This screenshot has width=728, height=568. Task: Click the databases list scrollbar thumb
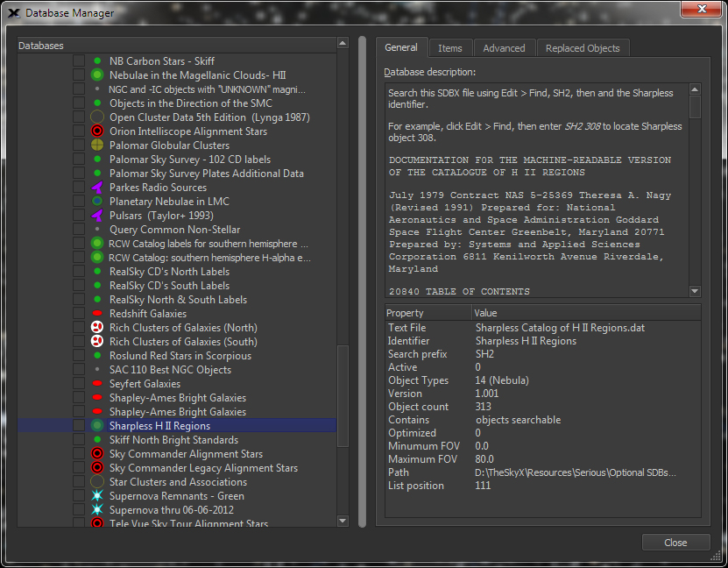(343, 395)
